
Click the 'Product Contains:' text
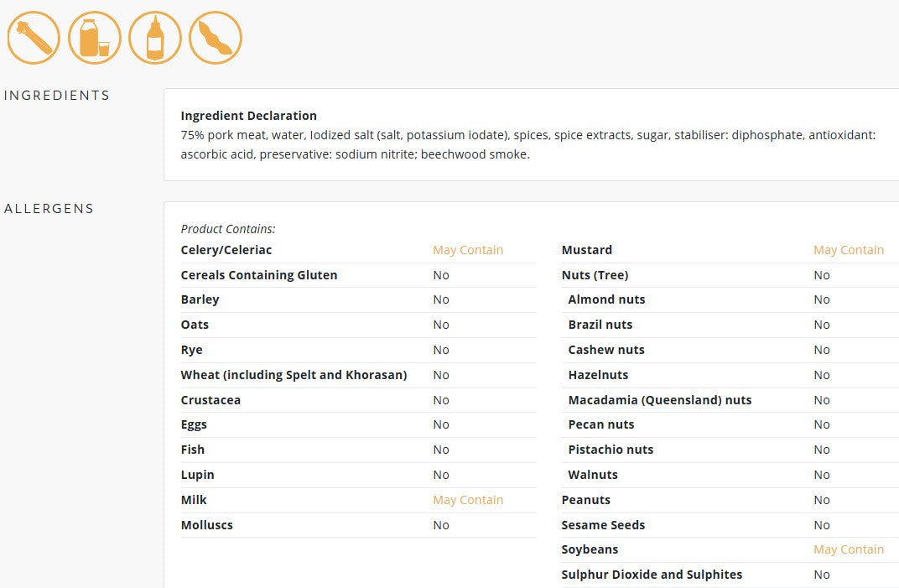[x=228, y=229]
